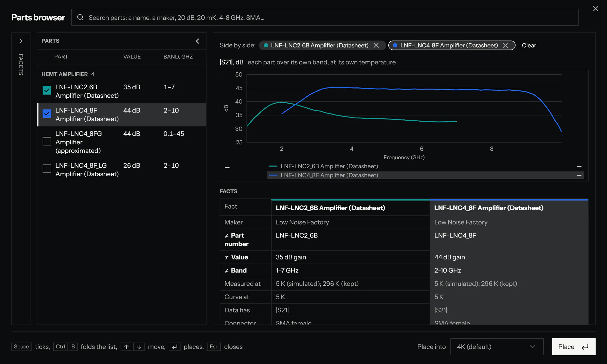This screenshot has height=364, width=607.
Task: Untick the LNF-LNC4_8F Amplifier checkbox
Action: coord(47,113)
